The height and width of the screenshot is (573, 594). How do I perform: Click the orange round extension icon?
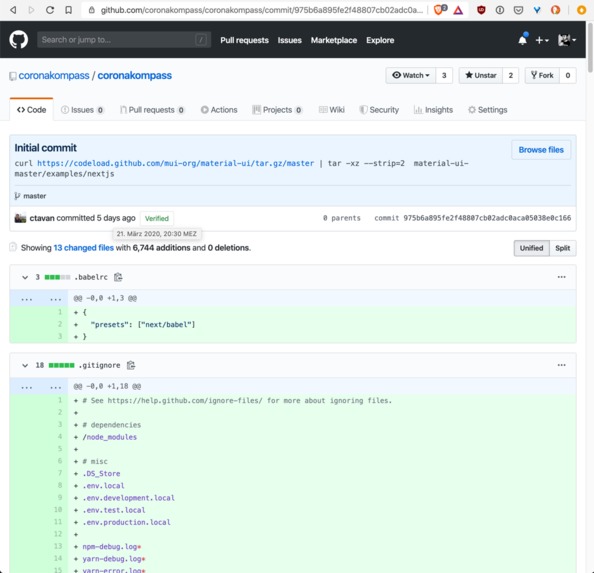click(555, 10)
